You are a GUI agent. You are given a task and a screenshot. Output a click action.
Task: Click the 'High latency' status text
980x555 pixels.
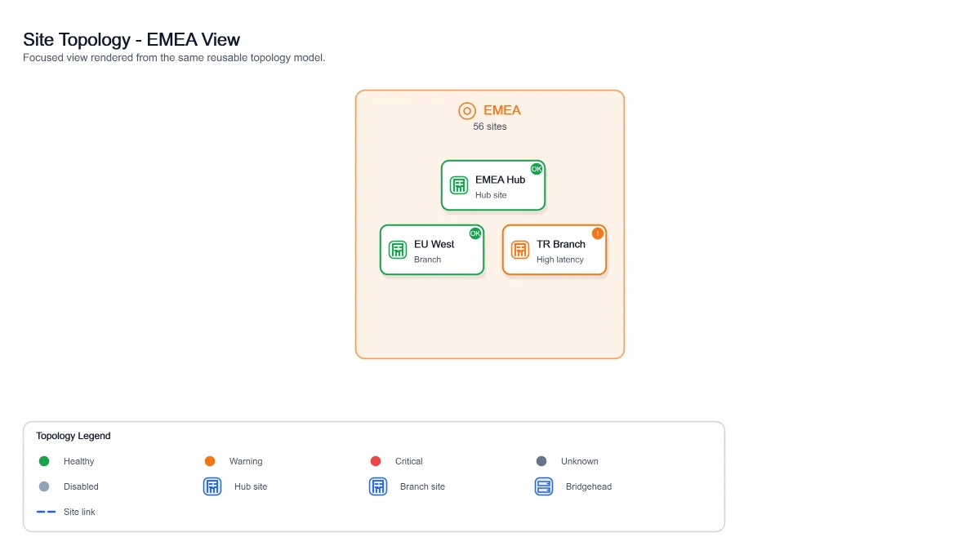point(560,260)
